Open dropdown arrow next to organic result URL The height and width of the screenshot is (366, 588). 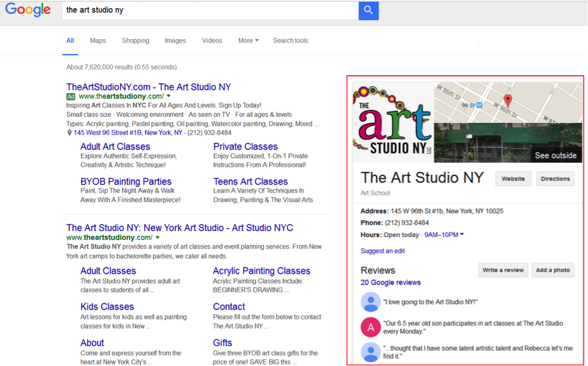coord(157,237)
